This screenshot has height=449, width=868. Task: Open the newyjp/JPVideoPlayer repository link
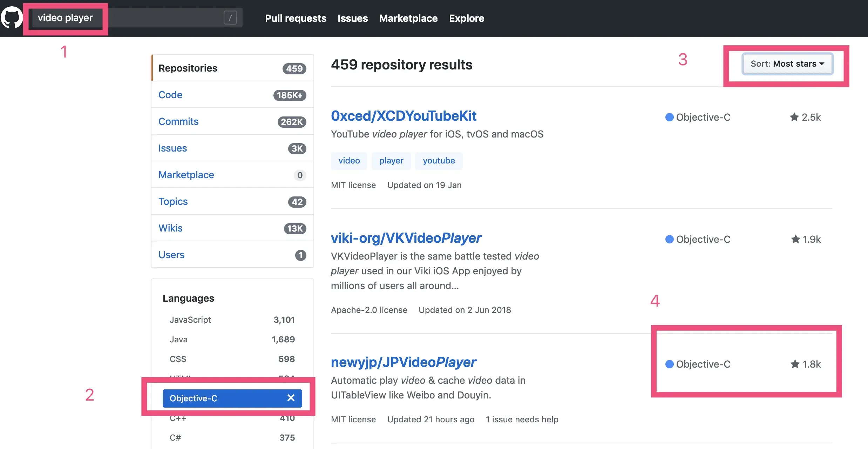coord(403,362)
